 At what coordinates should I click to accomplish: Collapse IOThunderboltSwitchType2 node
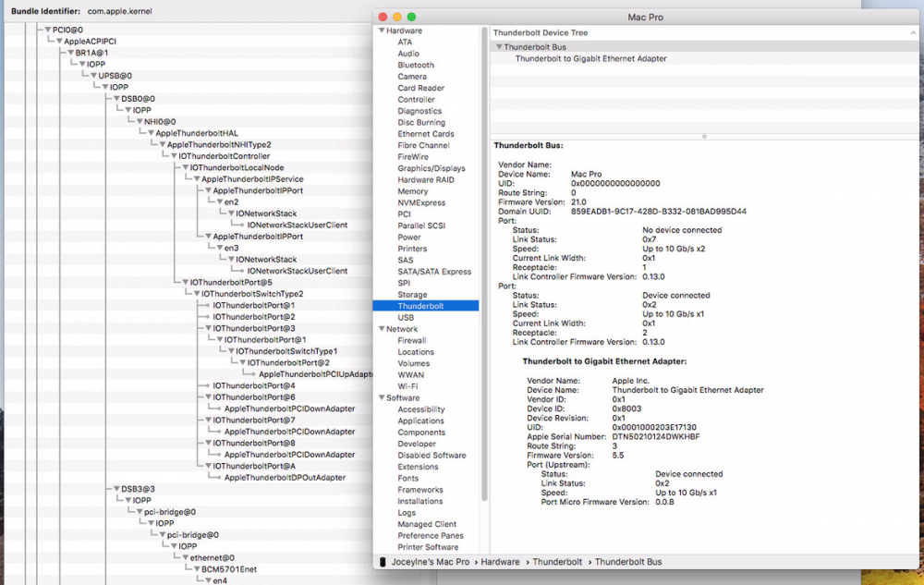197,294
